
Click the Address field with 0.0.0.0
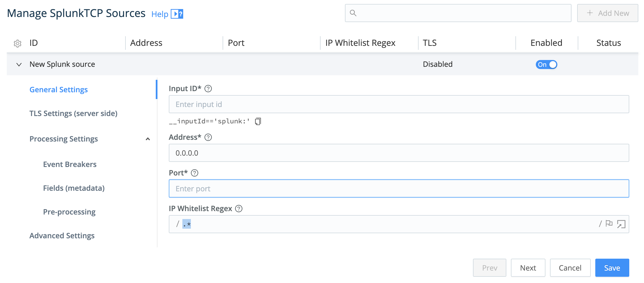pyautogui.click(x=399, y=153)
